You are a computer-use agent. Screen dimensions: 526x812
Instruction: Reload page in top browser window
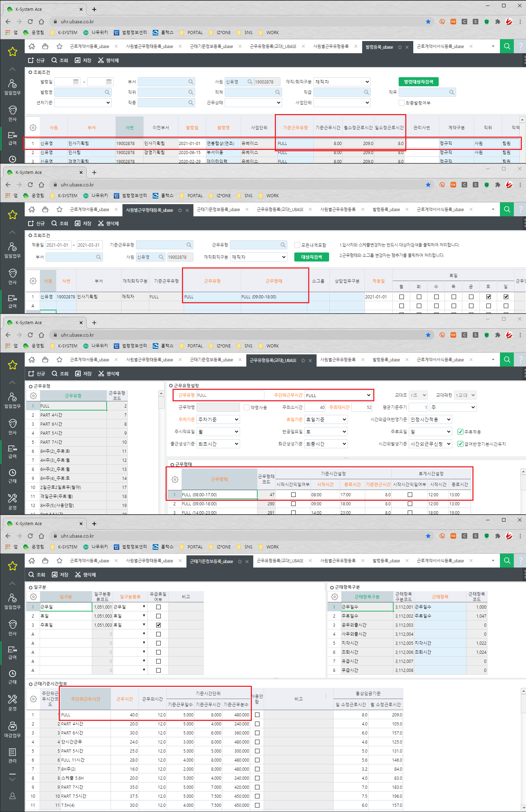30,22
